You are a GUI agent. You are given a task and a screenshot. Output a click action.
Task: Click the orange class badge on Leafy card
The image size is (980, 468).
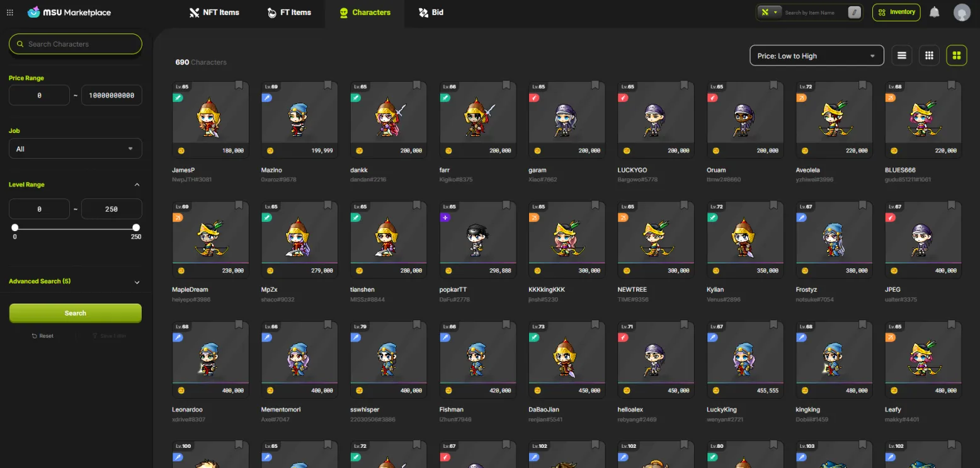coord(891,338)
